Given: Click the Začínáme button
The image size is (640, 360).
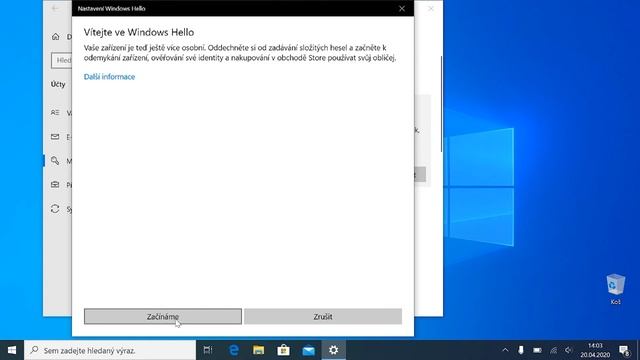Looking at the screenshot, I should coord(163,316).
